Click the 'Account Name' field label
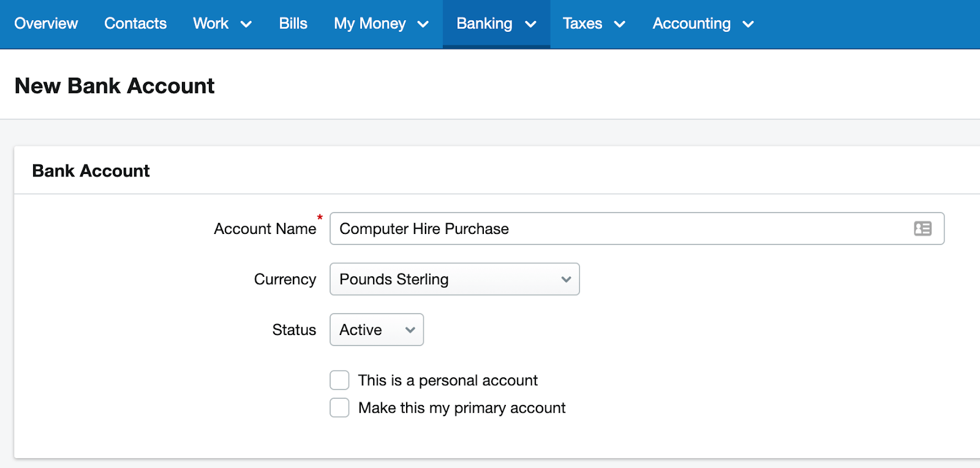Viewport: 980px width, 468px height. (265, 228)
